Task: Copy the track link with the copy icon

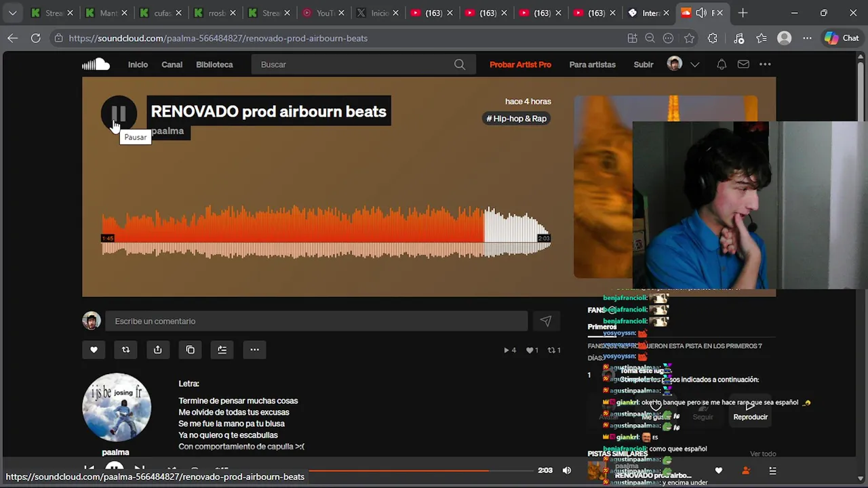Action: click(x=190, y=350)
